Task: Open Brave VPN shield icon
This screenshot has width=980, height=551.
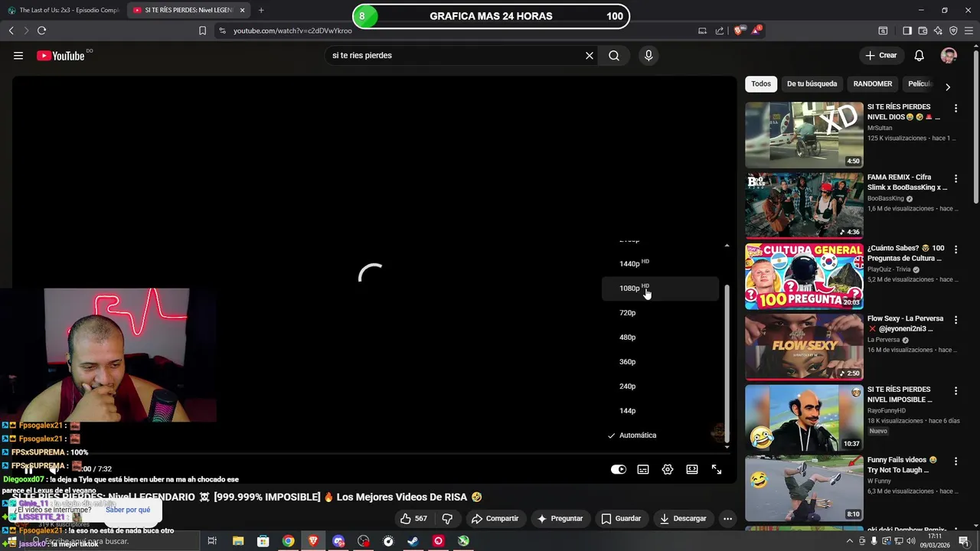Action: (x=953, y=31)
